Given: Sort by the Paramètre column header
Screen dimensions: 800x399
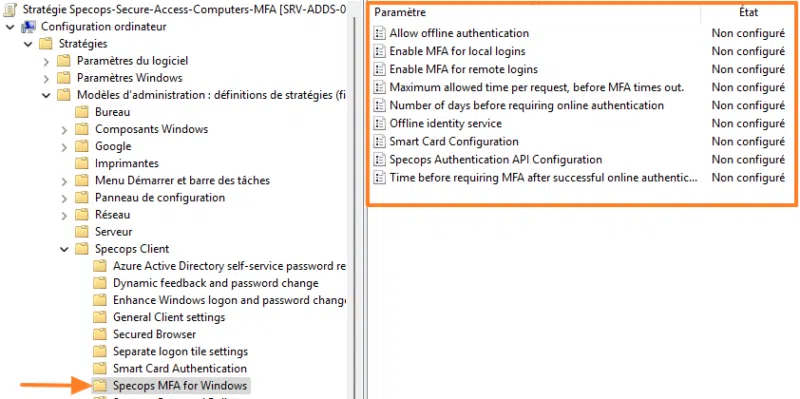Looking at the screenshot, I should (535, 12).
